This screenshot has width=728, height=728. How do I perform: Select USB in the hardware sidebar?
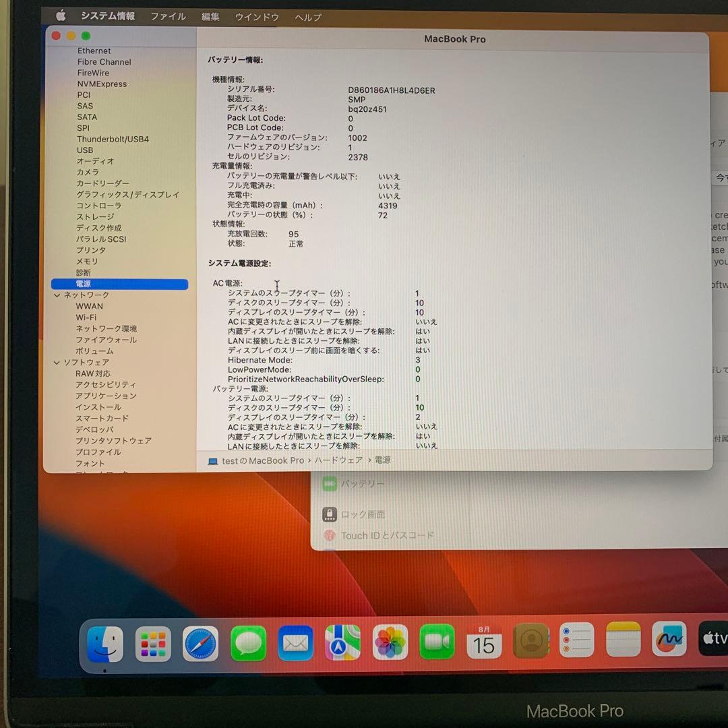click(x=84, y=150)
